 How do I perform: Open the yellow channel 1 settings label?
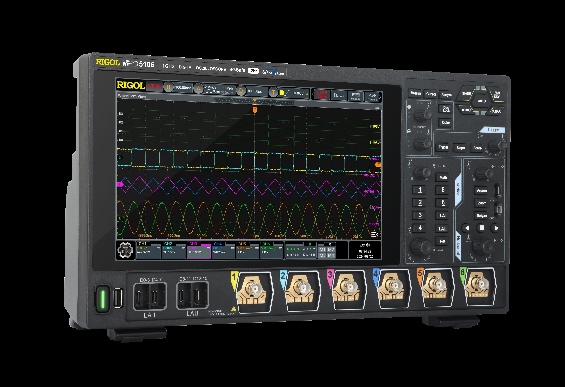coord(148,250)
